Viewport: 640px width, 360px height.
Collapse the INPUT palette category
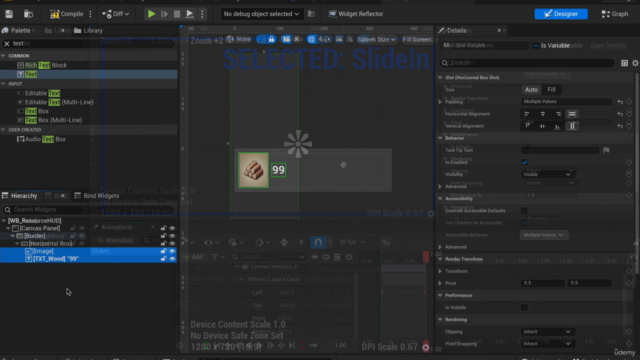pyautogui.click(x=3, y=84)
